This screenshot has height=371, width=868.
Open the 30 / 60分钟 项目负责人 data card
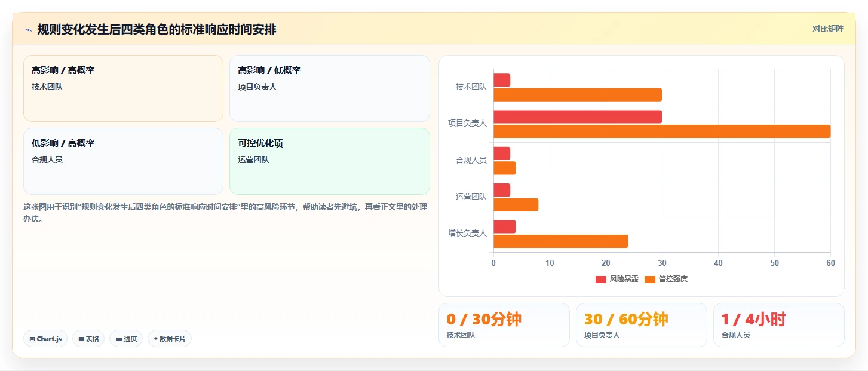point(642,325)
